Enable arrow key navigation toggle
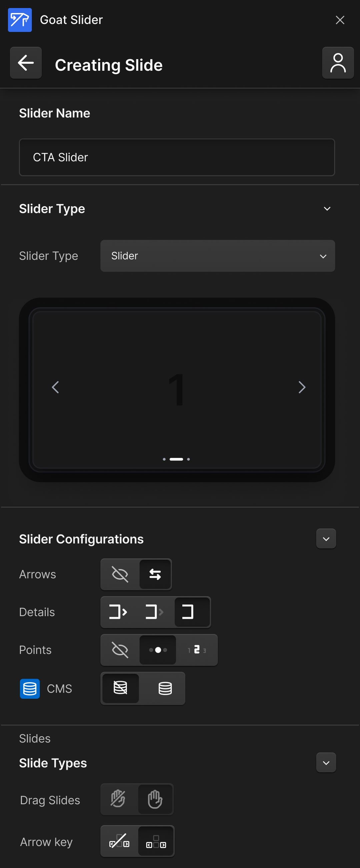Image resolution: width=360 pixels, height=868 pixels. tap(156, 841)
